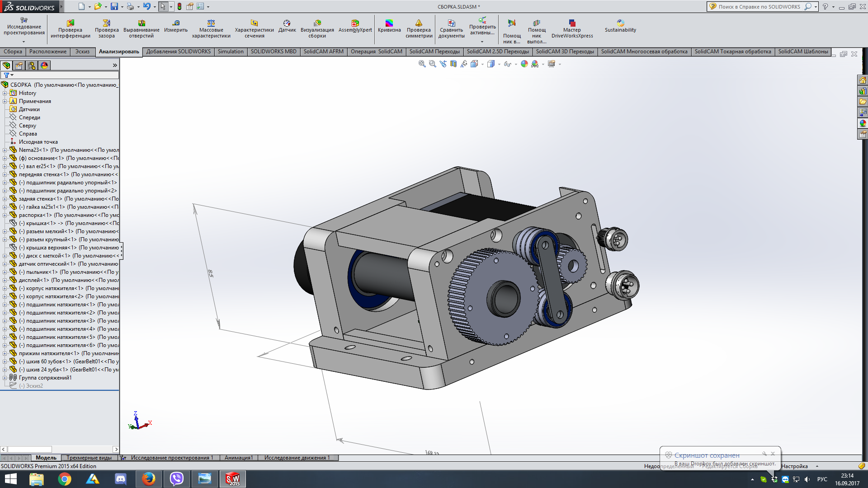Open Curvature (Кривизна) analysis tool

(389, 26)
